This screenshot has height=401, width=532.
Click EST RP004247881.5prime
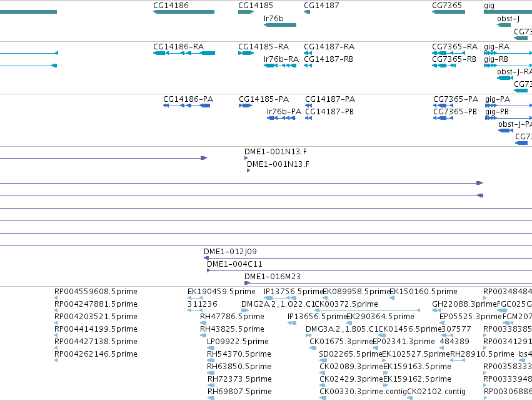[x=96, y=304]
